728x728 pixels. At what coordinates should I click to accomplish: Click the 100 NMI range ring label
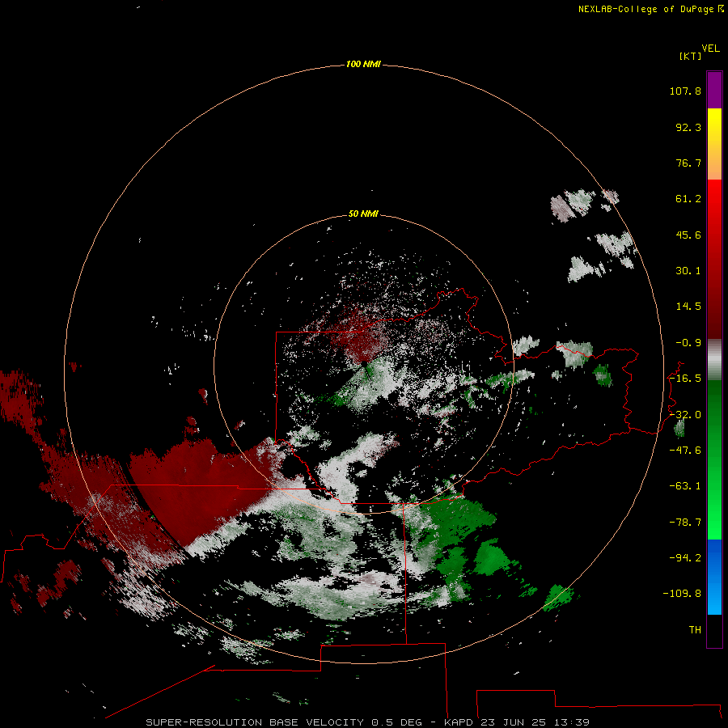click(363, 64)
